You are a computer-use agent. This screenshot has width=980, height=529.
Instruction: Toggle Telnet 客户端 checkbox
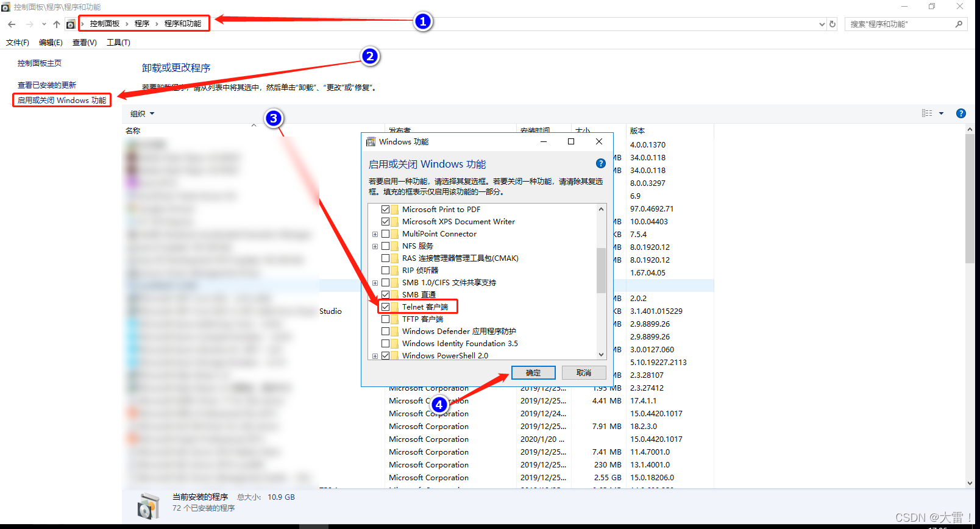[385, 307]
